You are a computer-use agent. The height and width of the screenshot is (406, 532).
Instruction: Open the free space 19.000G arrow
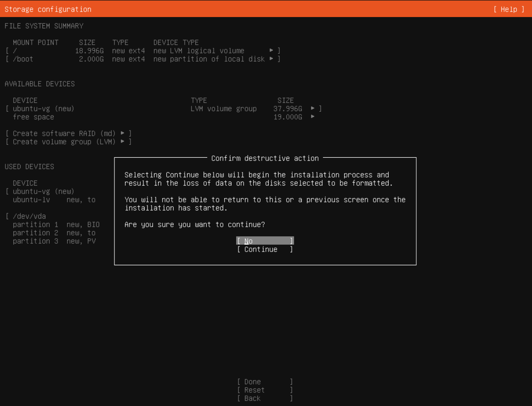point(312,116)
